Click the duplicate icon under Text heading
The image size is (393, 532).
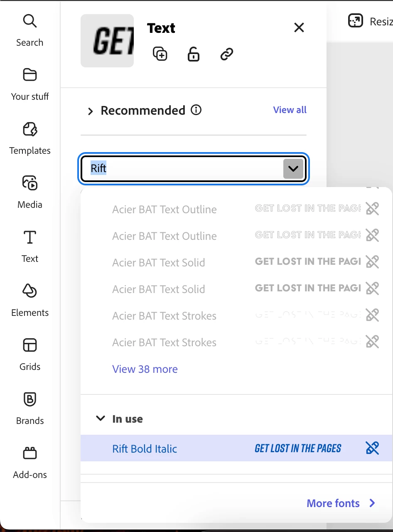click(160, 54)
